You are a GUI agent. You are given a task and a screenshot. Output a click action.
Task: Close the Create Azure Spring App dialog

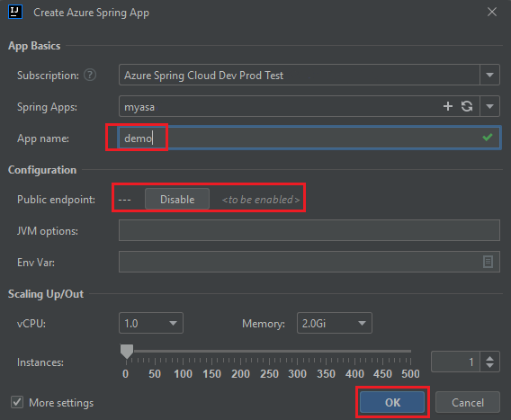pos(492,12)
